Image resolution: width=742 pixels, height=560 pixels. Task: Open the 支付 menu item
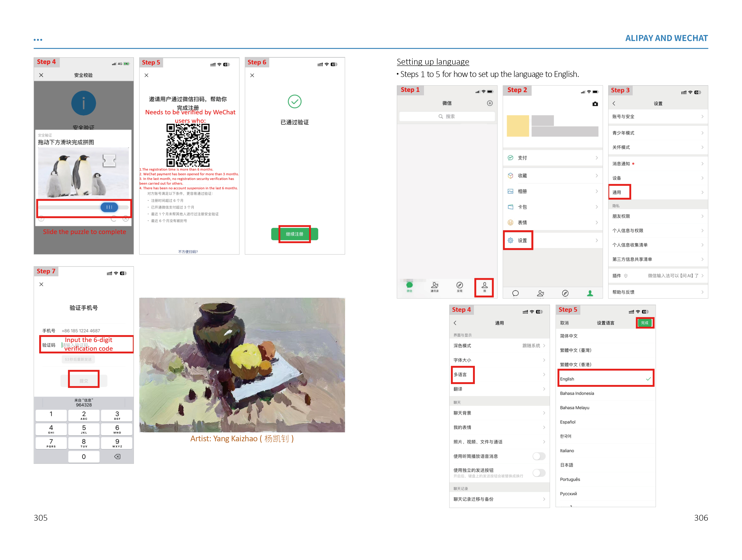522,158
